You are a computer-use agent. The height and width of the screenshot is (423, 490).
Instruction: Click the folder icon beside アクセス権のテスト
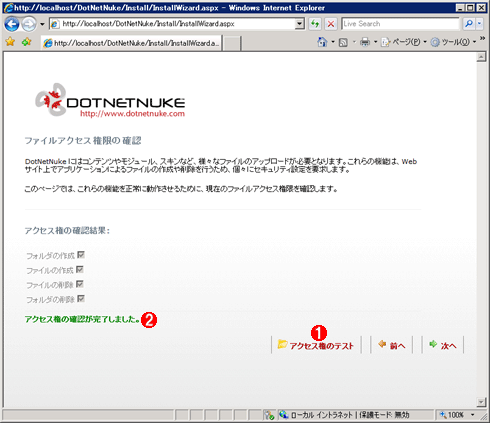[282, 344]
